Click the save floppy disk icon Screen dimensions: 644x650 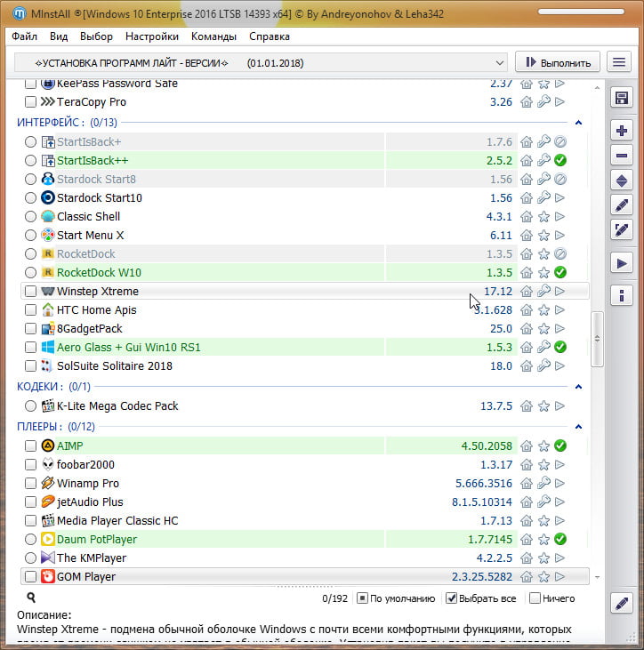click(x=622, y=98)
